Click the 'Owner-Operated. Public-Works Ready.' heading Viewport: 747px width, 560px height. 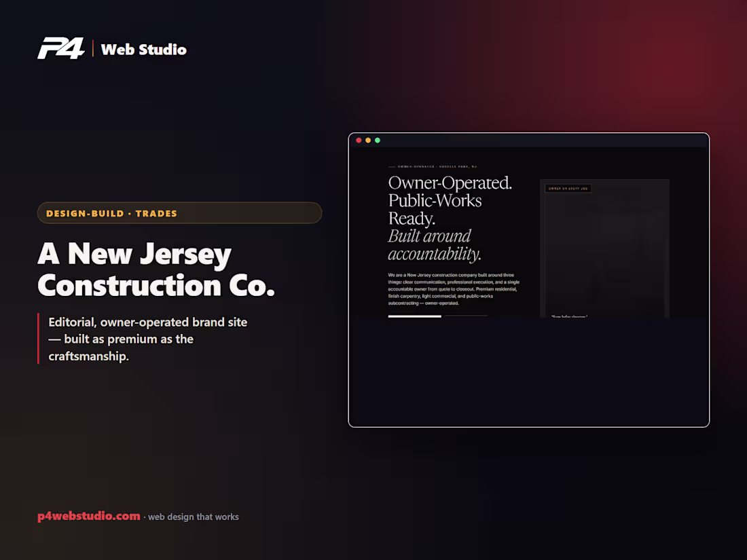point(450,200)
